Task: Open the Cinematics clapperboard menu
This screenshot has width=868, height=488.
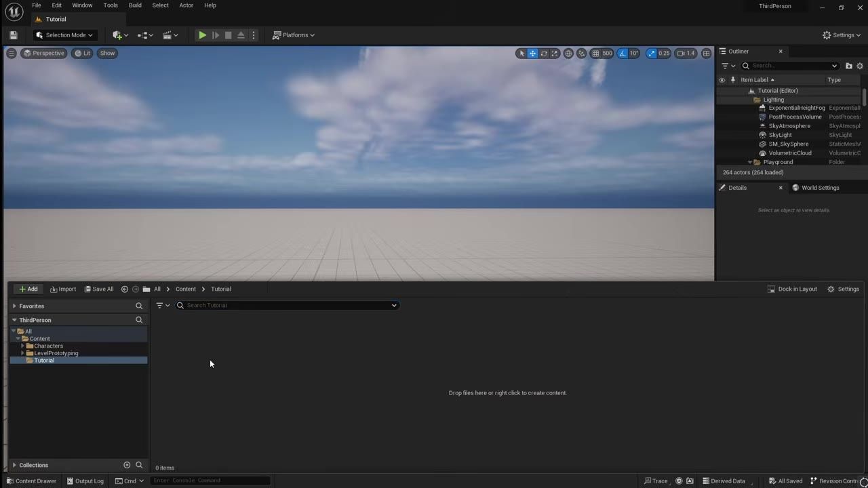Action: click(170, 35)
